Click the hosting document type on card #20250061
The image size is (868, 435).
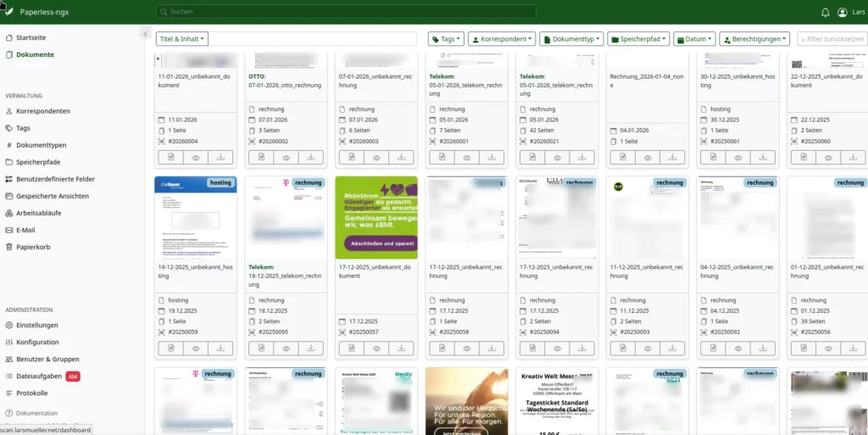pos(721,109)
